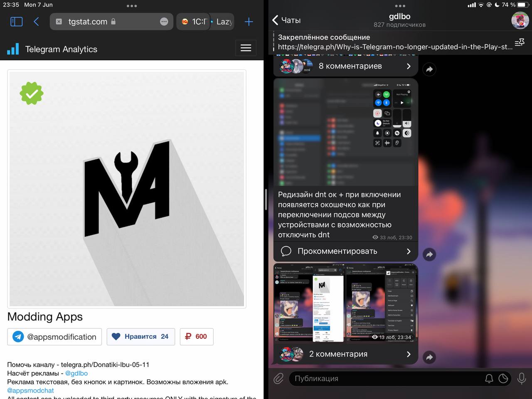Tap Telegram multitasking dots at top
Screen dimensions: 532x399
(400, 6)
